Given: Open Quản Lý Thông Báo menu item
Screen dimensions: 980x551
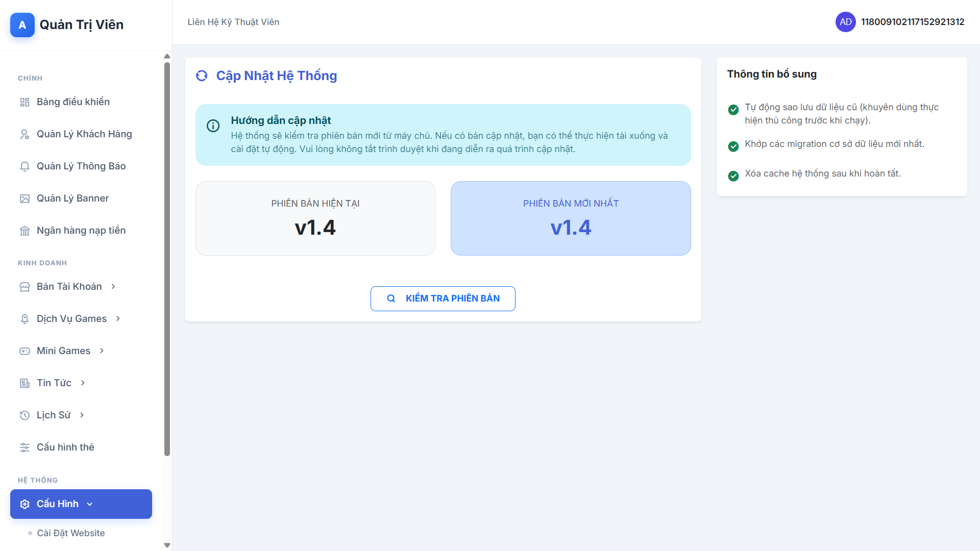Looking at the screenshot, I should point(81,166).
